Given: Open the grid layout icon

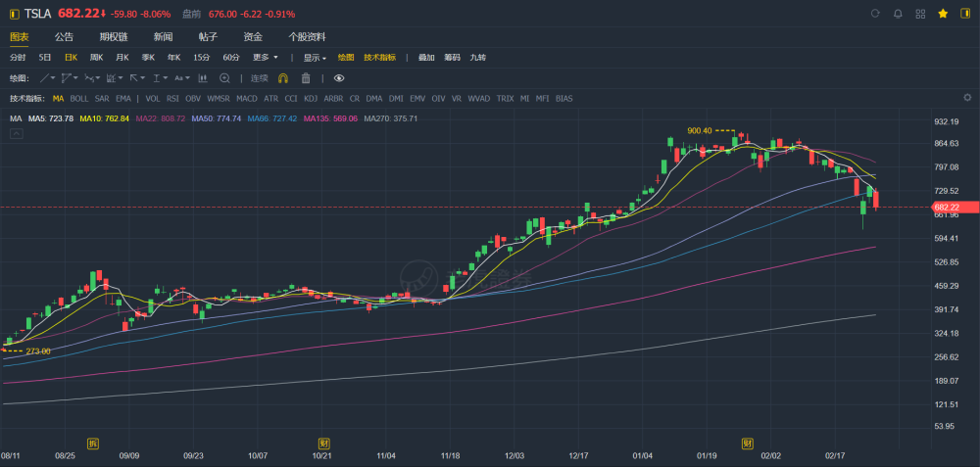Looking at the screenshot, I should 920,14.
